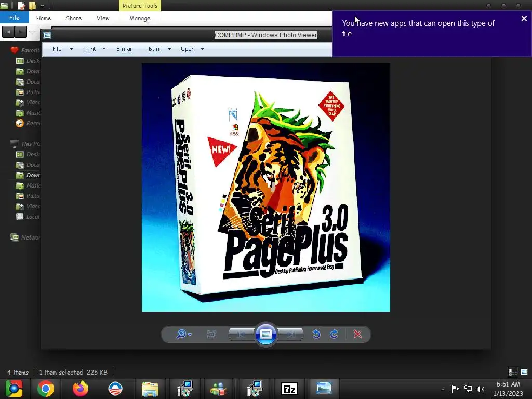Open the Photo Viewer File menu
Screen dimensions: 532x399
pos(62,49)
